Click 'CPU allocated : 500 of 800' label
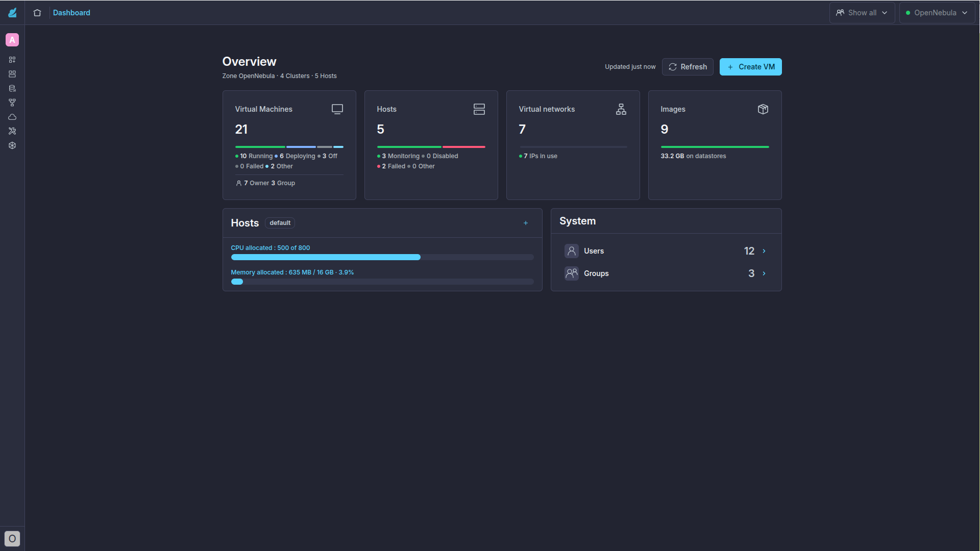 click(x=271, y=248)
